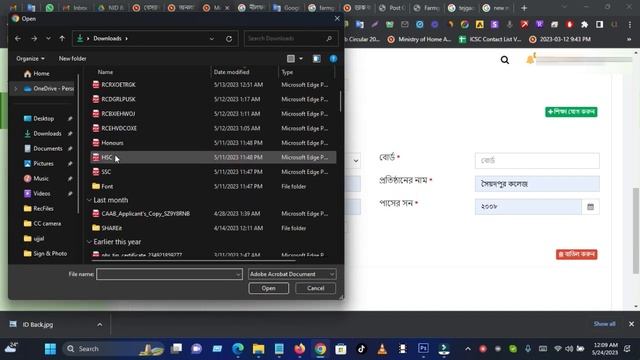Viewport: 640px width, 360px height.
Task: Open the Organize menu
Action: (x=30, y=59)
